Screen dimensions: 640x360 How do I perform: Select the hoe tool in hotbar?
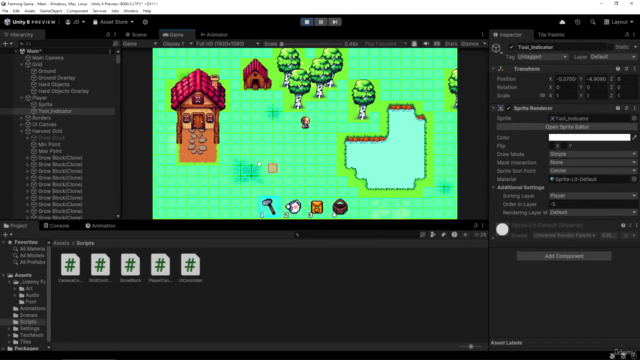point(269,207)
